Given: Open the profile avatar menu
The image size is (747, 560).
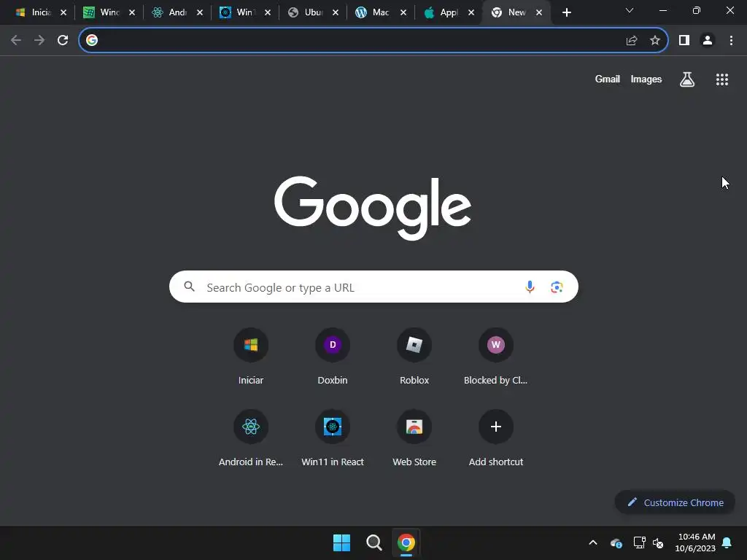Looking at the screenshot, I should coord(708,41).
